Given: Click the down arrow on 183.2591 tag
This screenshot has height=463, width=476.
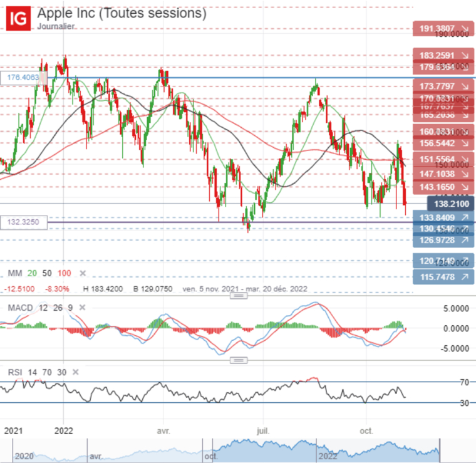Looking at the screenshot, I should tap(465, 56).
